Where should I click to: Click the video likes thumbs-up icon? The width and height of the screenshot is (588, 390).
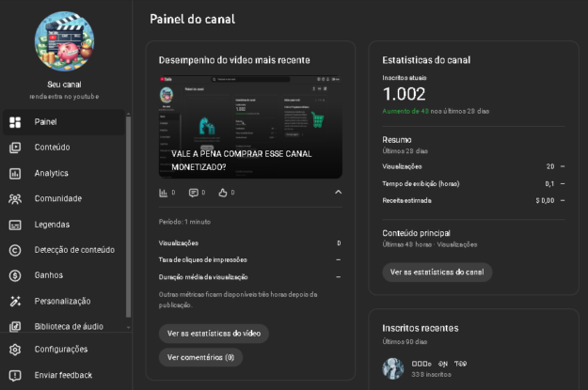223,193
